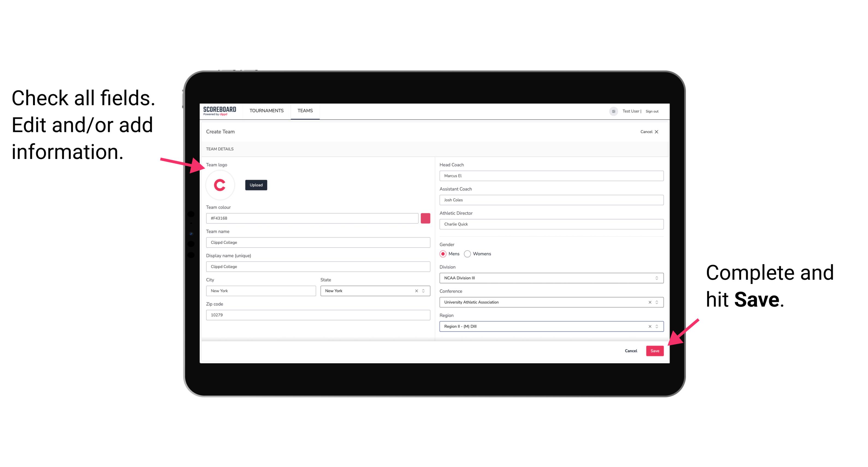This screenshot has width=868, height=467.
Task: Remove the selected Region value
Action: (648, 326)
